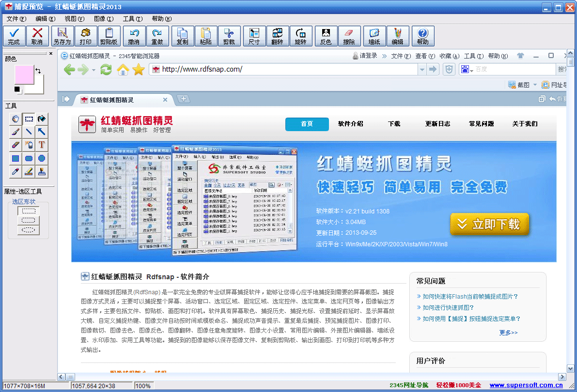This screenshot has height=392, width=577.
Task: Open the 截图 screenshot dropdown
Action: click(535, 84)
